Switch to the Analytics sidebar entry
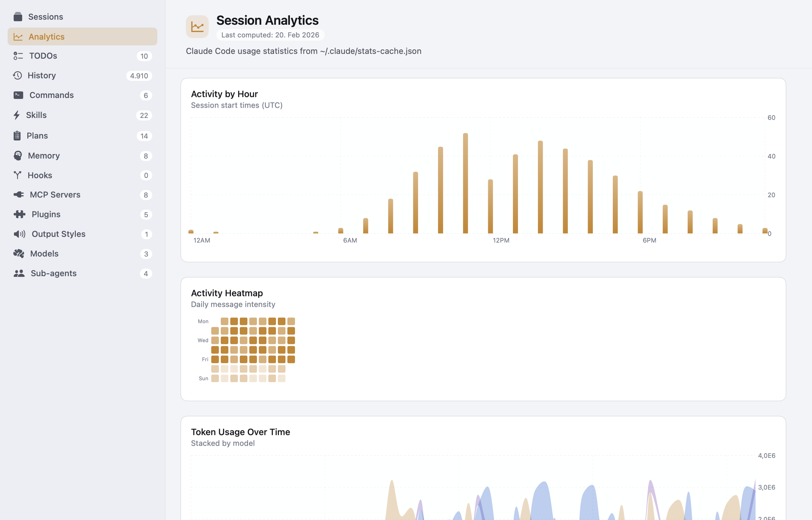Viewport: 812px width, 520px height. 47,36
